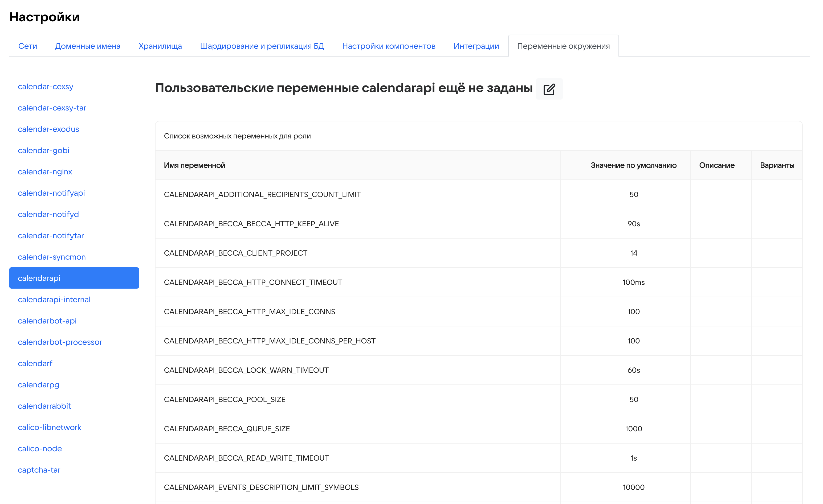Open calendarapi-internal in the sidebar
The image size is (823, 504).
pos(54,300)
